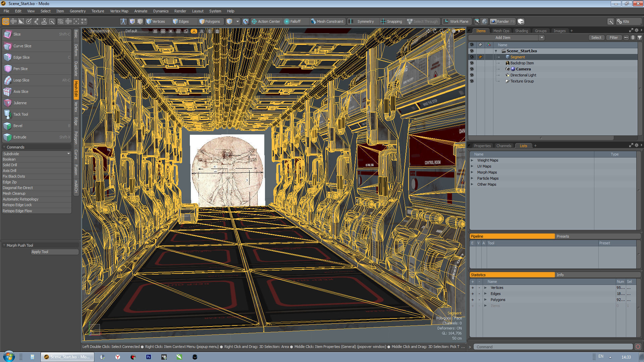Open the Action Center options
Viewport: 644px width, 362px height.
pos(266,21)
